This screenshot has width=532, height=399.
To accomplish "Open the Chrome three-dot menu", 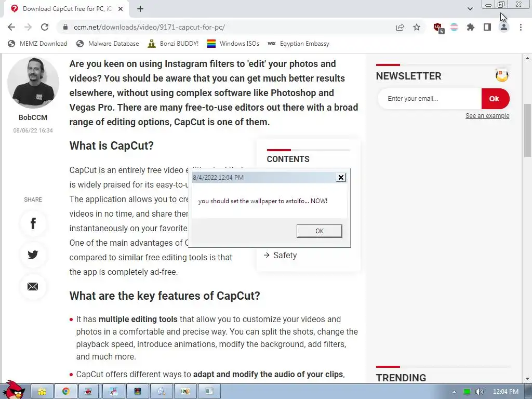I will (521, 27).
